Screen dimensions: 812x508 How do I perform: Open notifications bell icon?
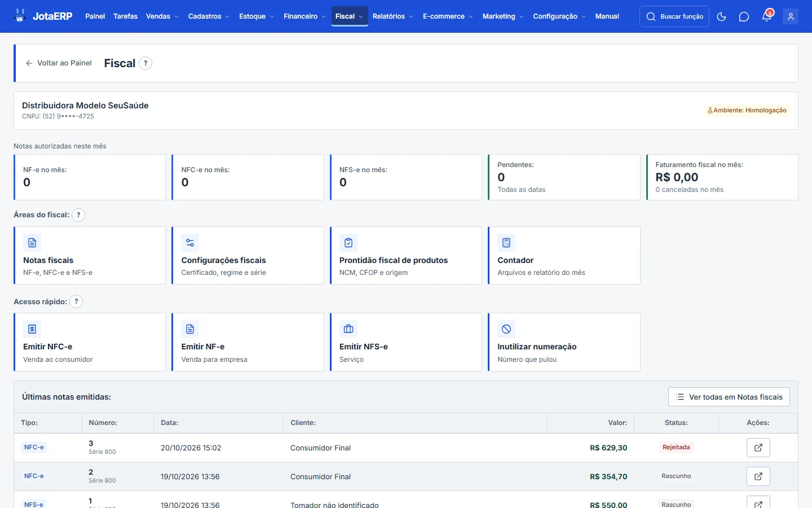click(x=766, y=16)
